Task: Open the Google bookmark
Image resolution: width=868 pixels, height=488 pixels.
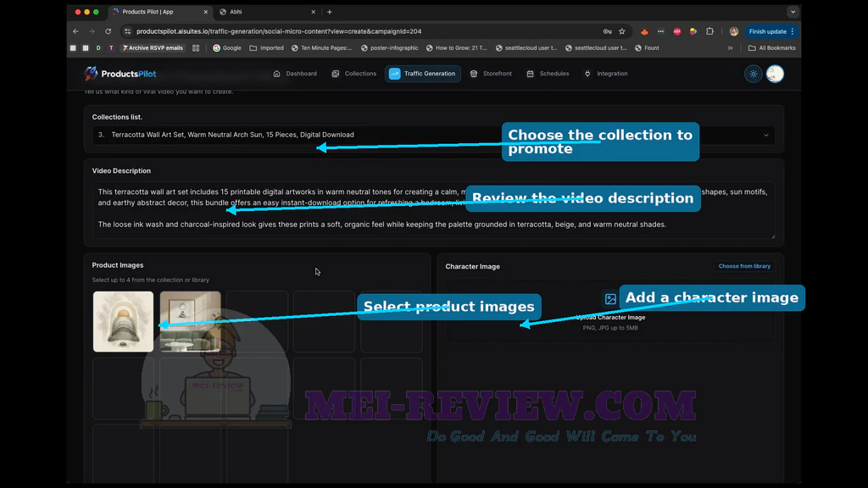Action: coord(227,48)
